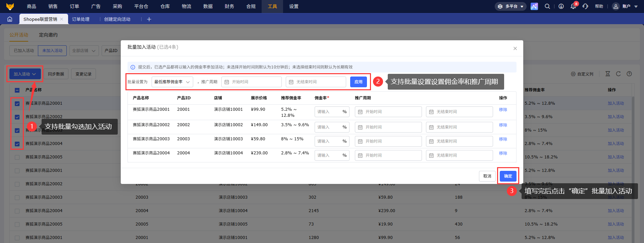Click the 同步数据 button
Image resolution: width=644 pixels, height=243 pixels.
coord(56,74)
